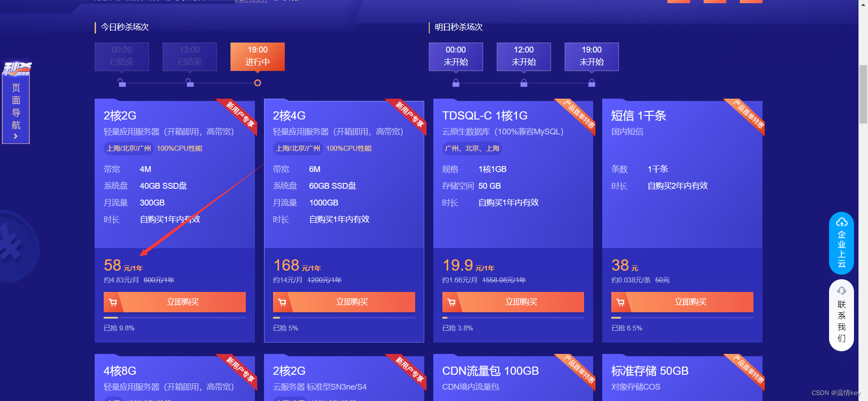Screen dimensions: 868x401
Task: Open the 企业上云 floating button
Action: (841, 243)
